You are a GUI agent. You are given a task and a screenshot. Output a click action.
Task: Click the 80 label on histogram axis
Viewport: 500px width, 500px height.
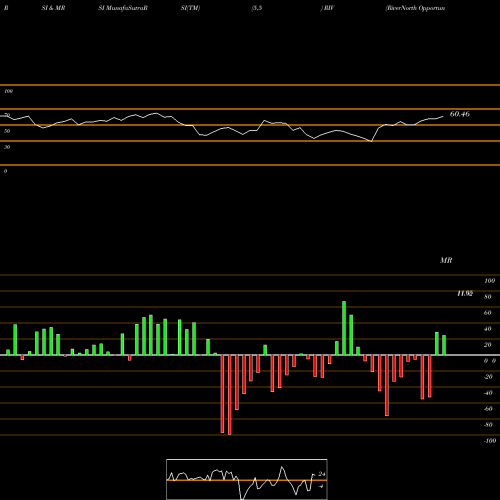488,297
